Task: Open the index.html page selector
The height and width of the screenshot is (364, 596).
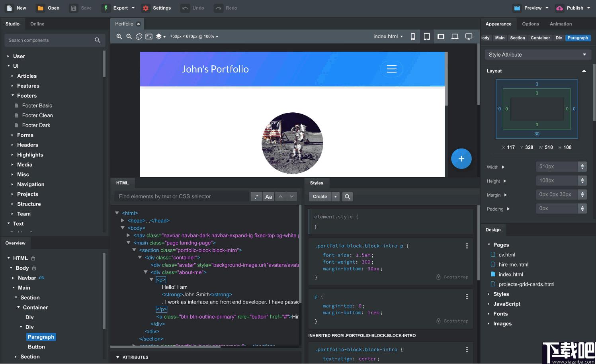Action: tap(388, 36)
